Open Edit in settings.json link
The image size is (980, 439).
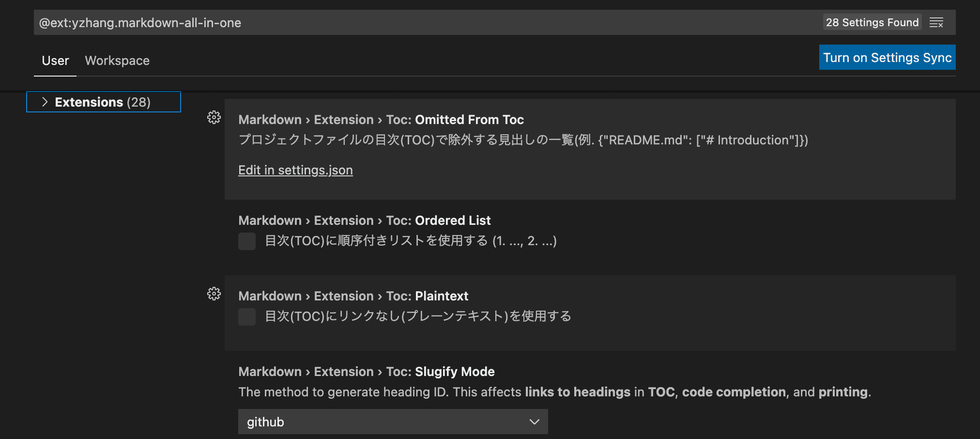pos(295,170)
